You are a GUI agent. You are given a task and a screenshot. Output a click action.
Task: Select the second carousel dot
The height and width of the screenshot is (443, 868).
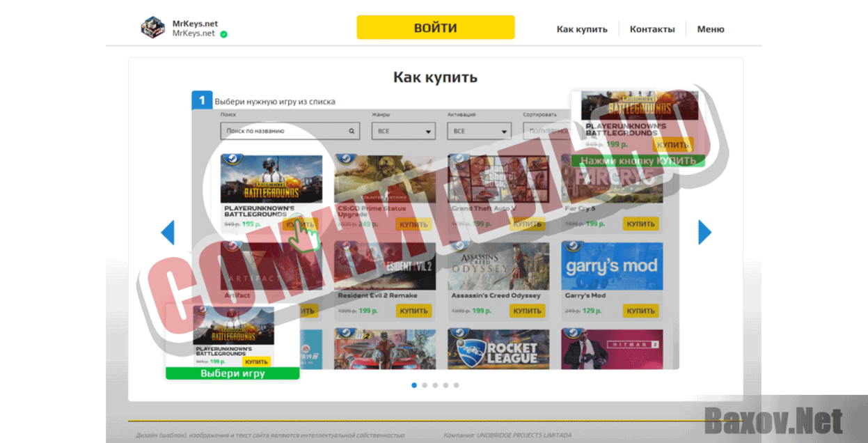(425, 384)
